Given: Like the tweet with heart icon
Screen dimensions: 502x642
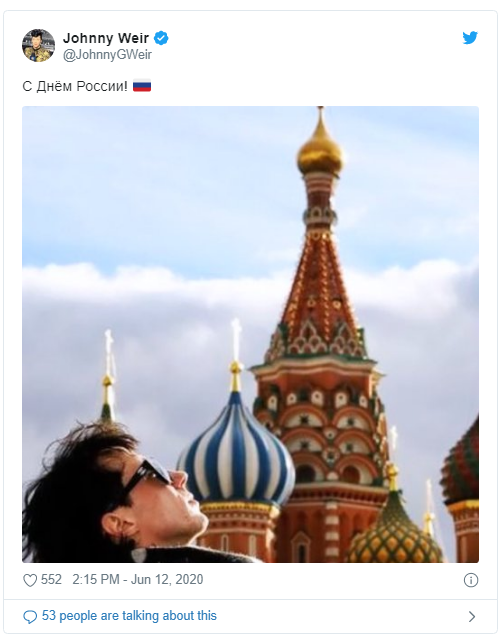Looking at the screenshot, I should tap(30, 580).
